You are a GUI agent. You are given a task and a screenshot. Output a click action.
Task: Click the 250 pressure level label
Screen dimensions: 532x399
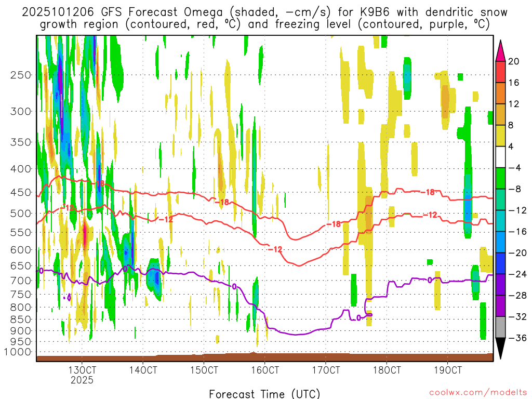click(21, 75)
